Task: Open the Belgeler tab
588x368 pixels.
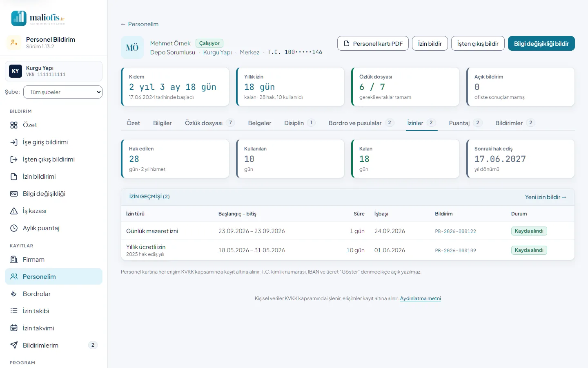Action: tap(260, 123)
